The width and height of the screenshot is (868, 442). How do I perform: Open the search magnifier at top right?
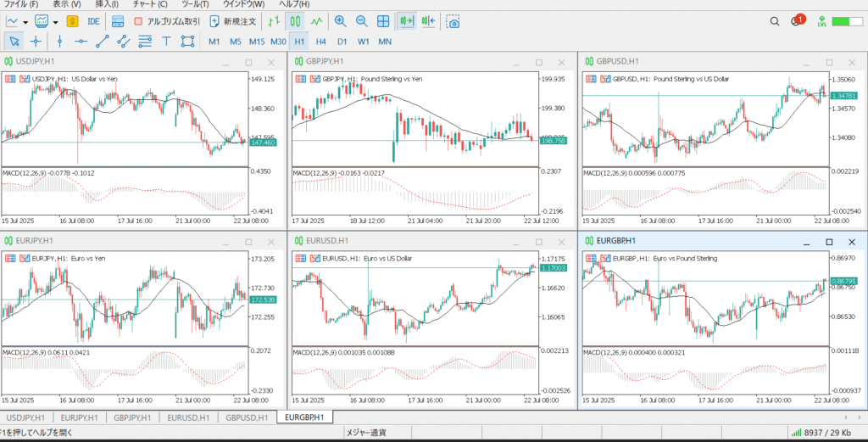(x=775, y=21)
